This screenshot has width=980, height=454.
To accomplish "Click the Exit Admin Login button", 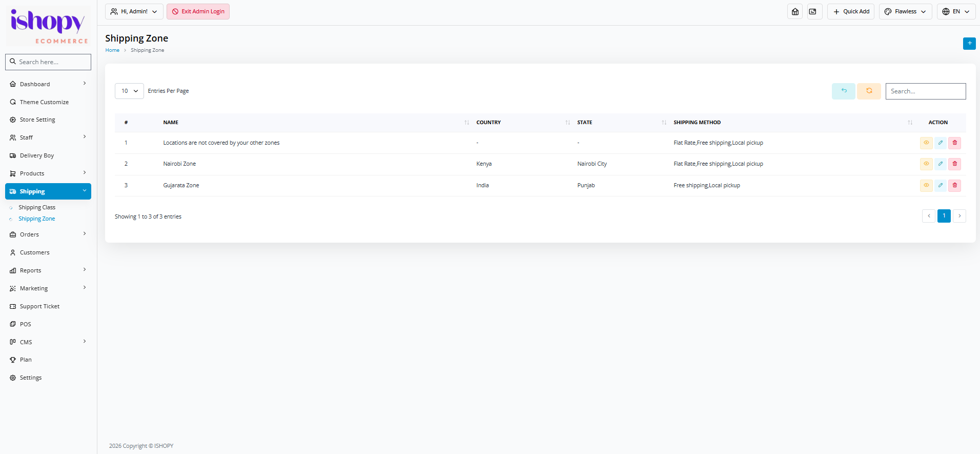I will point(198,11).
